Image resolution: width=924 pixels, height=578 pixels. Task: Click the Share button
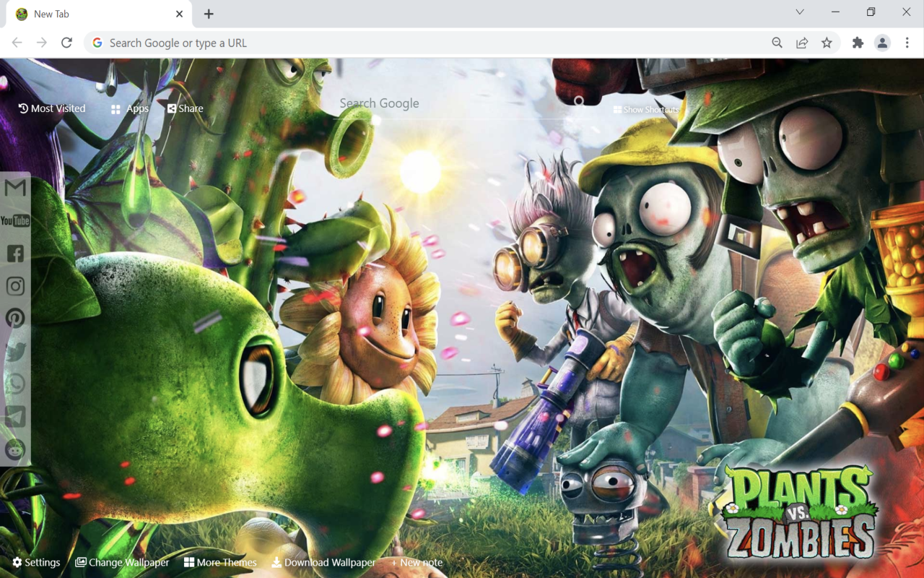coord(186,108)
